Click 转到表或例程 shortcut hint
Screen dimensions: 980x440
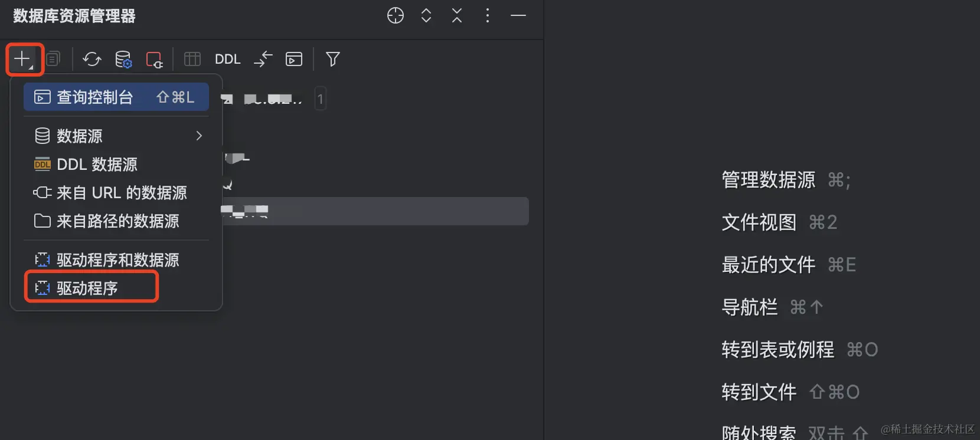pyautogui.click(x=800, y=349)
